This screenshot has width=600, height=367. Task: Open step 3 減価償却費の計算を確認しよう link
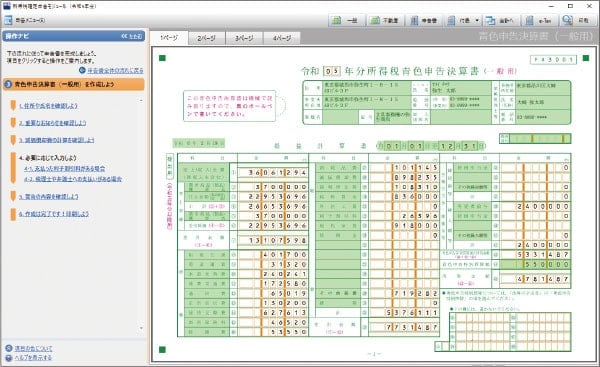(x=57, y=140)
